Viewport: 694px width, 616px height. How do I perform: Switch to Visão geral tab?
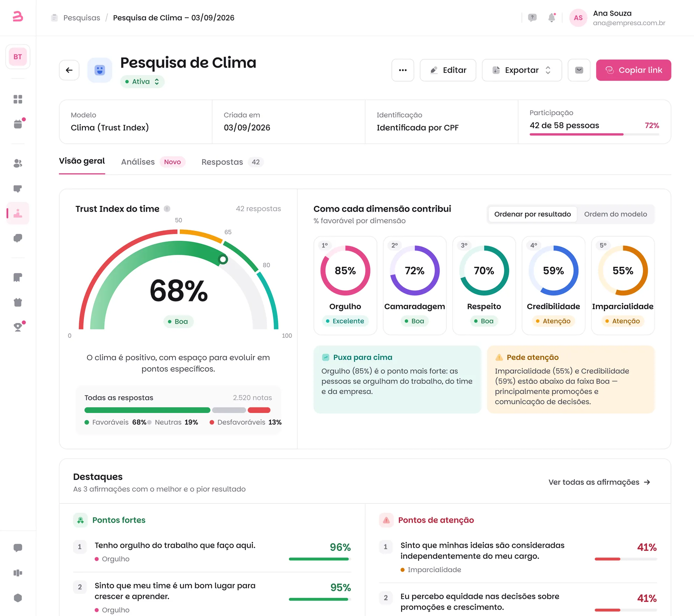click(x=82, y=161)
